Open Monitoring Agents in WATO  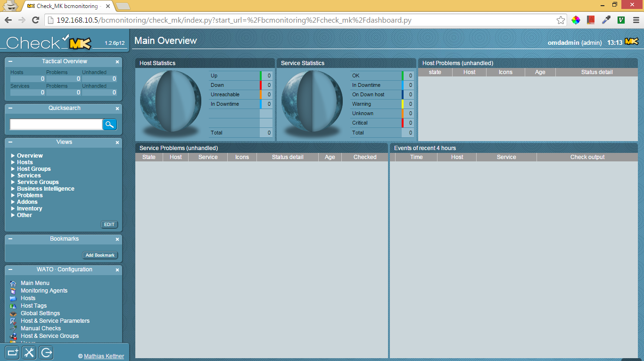44,291
